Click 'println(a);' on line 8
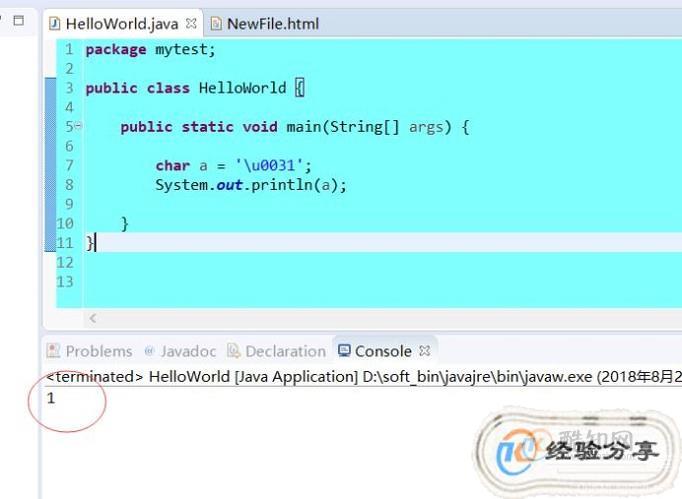Image resolution: width=682 pixels, height=499 pixels. click(299, 185)
